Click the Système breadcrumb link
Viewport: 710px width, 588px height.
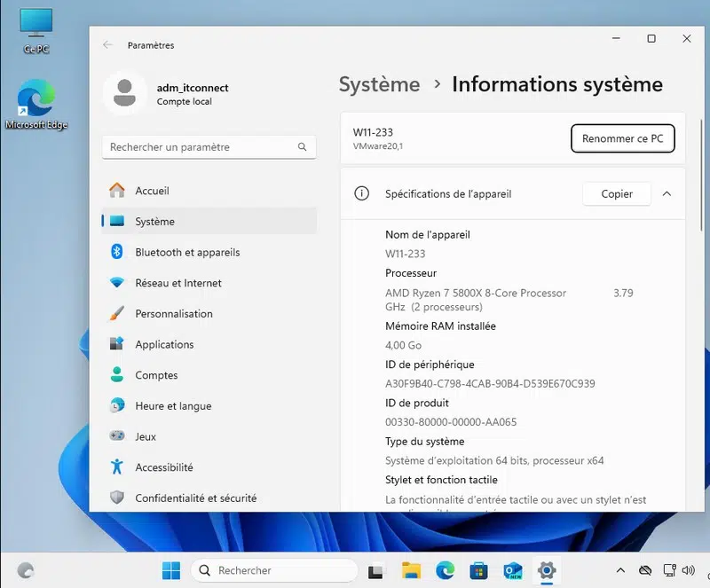pos(379,84)
